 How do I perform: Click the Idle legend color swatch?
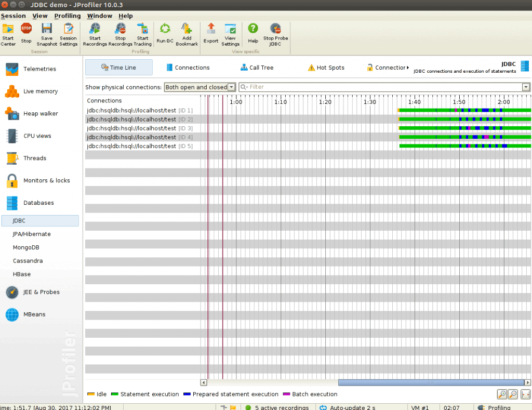click(x=90, y=394)
